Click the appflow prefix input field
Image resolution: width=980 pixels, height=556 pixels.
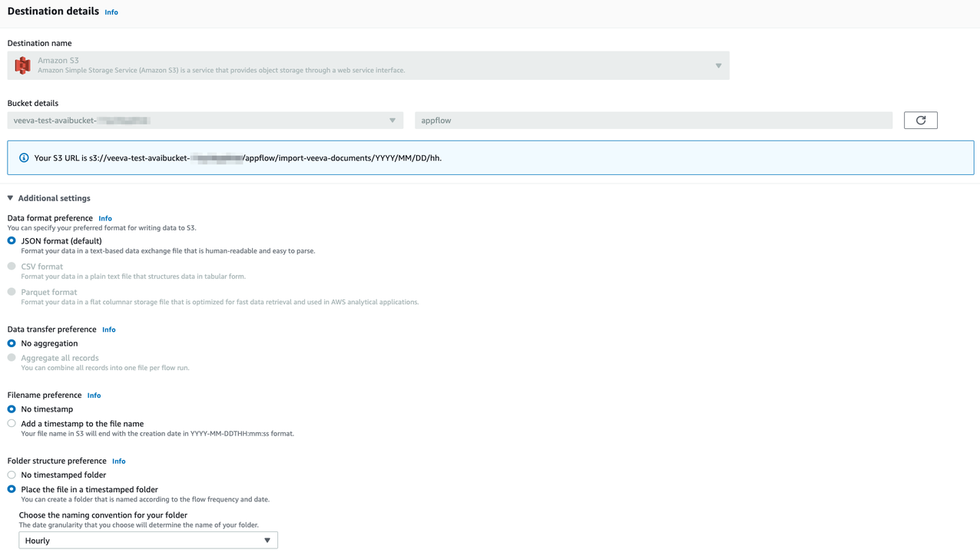point(653,120)
